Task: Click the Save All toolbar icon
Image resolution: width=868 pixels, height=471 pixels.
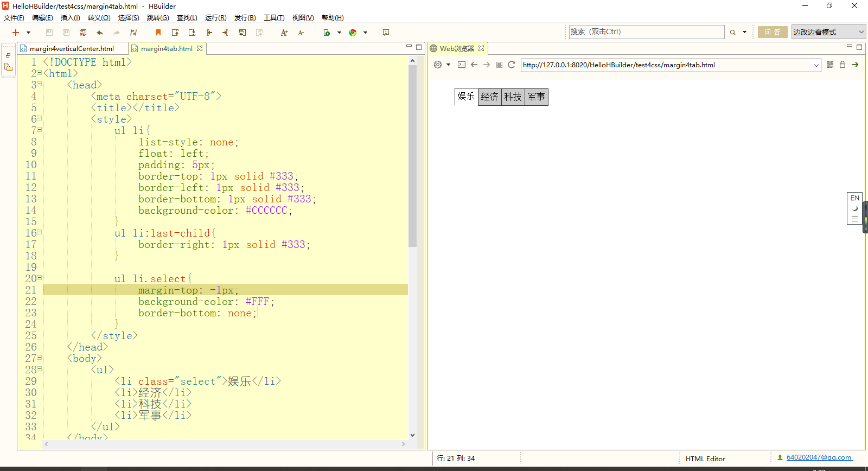Action: pyautogui.click(x=66, y=33)
